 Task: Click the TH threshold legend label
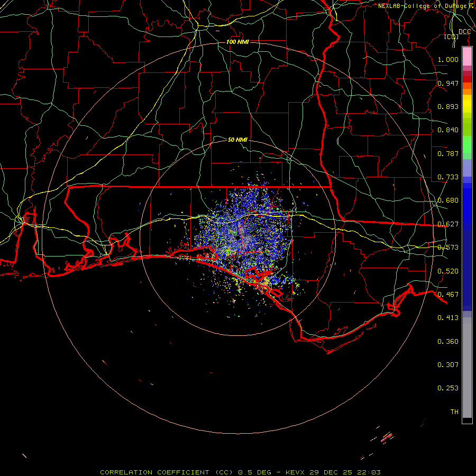pos(454,412)
